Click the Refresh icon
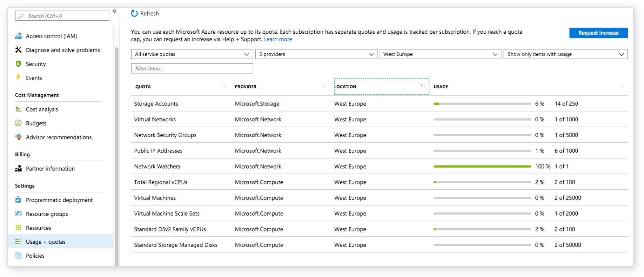Viewport: 644px width, 277px height. [134, 13]
